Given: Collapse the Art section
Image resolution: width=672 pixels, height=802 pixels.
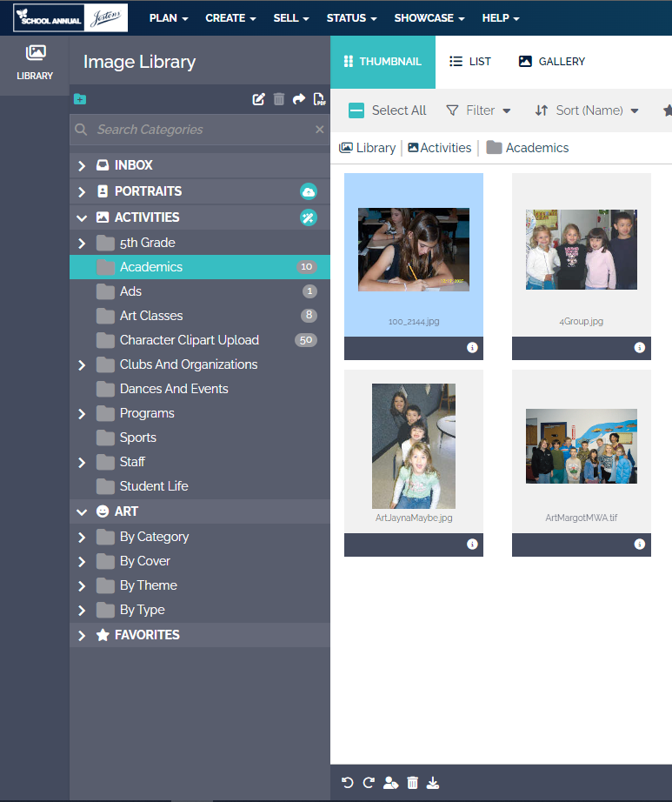Looking at the screenshot, I should pos(82,512).
